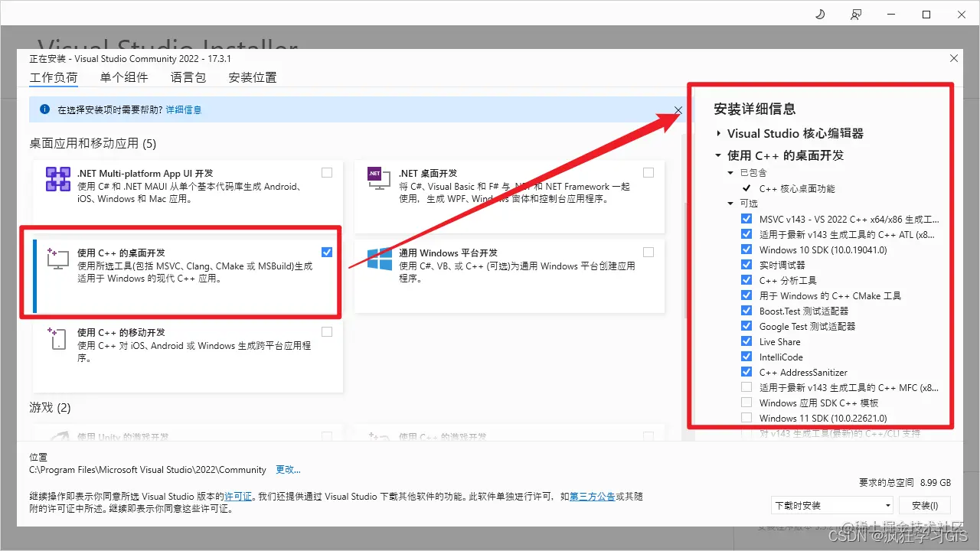Check the 通用 Windows 平台开发 workload

point(648,253)
